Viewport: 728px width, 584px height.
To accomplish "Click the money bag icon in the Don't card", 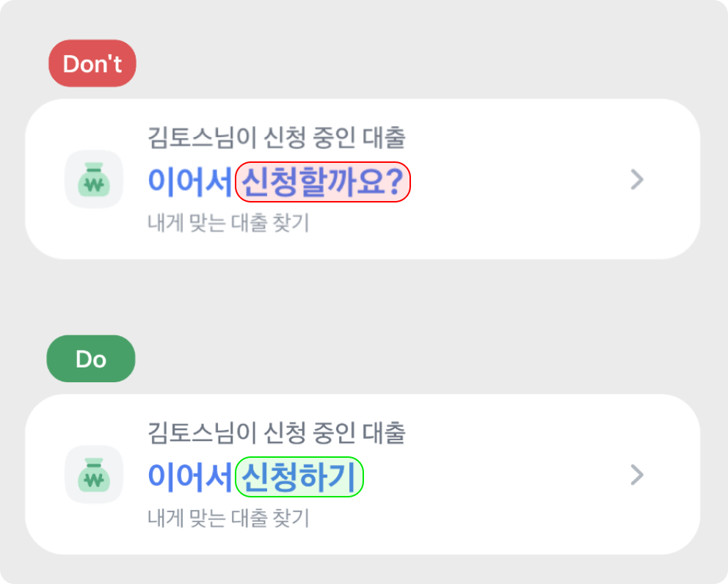I will 93,179.
